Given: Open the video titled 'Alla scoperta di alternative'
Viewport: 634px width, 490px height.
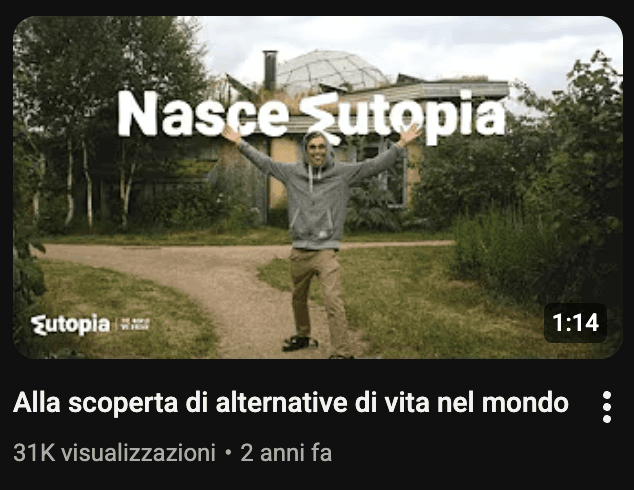Looking at the screenshot, I should pos(291,403).
